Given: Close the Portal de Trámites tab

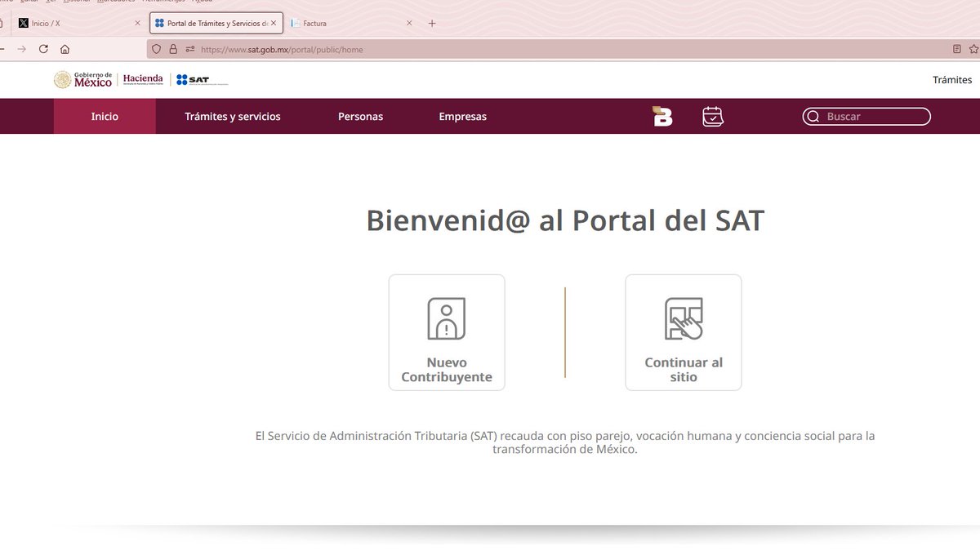Looking at the screenshot, I should point(274,24).
